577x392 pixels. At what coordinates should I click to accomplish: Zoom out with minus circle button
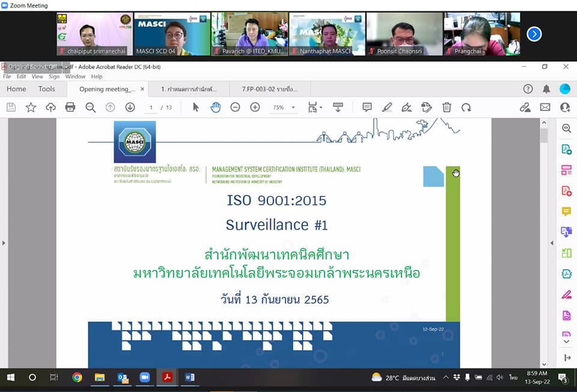[x=235, y=108]
